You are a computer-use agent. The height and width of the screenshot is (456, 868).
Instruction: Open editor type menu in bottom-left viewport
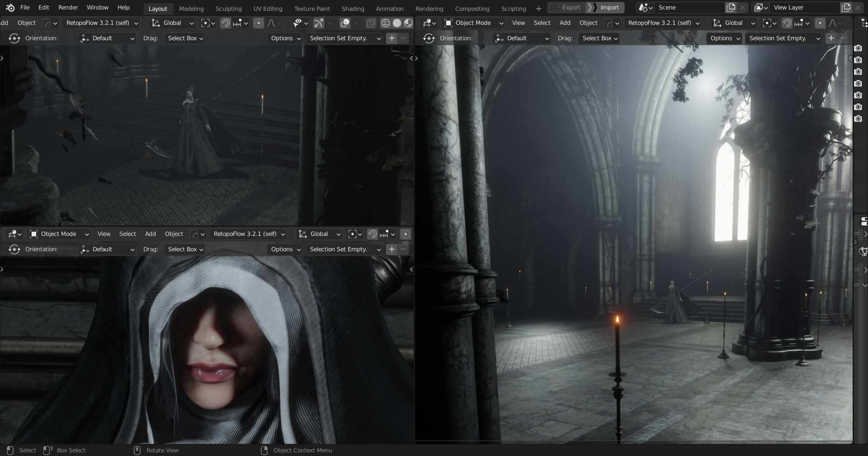pyautogui.click(x=14, y=234)
